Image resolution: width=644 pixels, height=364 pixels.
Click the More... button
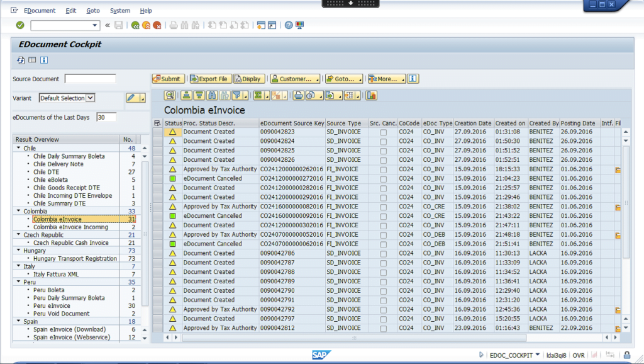tap(387, 79)
